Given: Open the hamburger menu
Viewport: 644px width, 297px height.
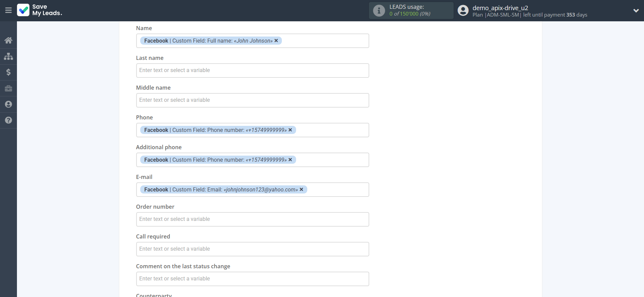Looking at the screenshot, I should click(8, 10).
